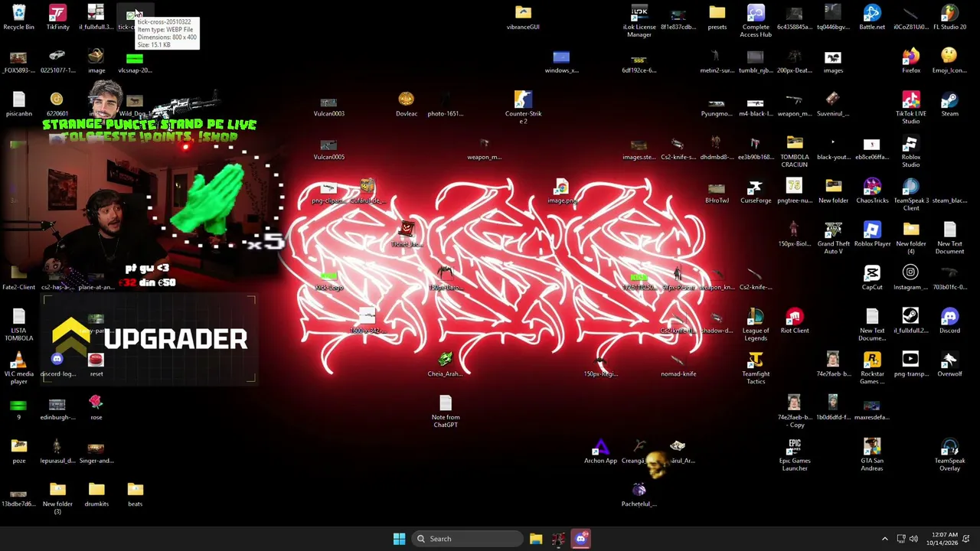The image size is (980, 551).
Task: Launch the CurseForge desktop shortcut
Action: (756, 191)
